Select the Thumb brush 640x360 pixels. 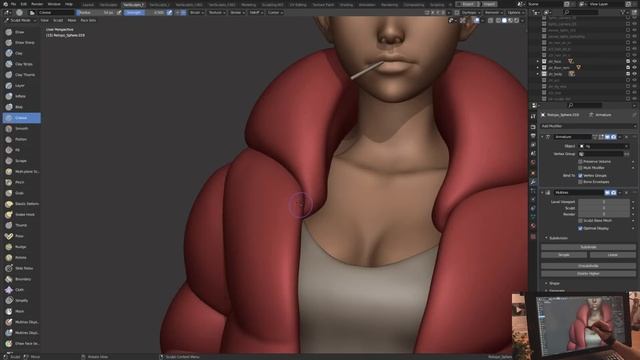click(21, 225)
